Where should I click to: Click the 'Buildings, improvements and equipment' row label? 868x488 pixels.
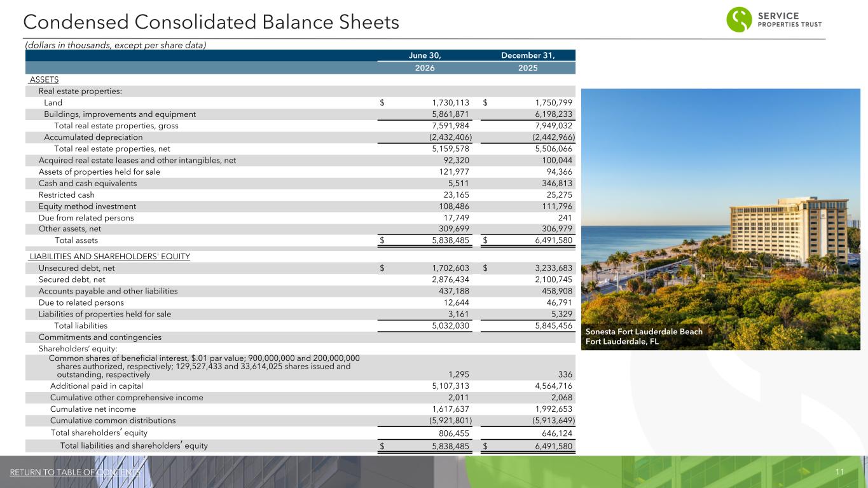pos(120,114)
